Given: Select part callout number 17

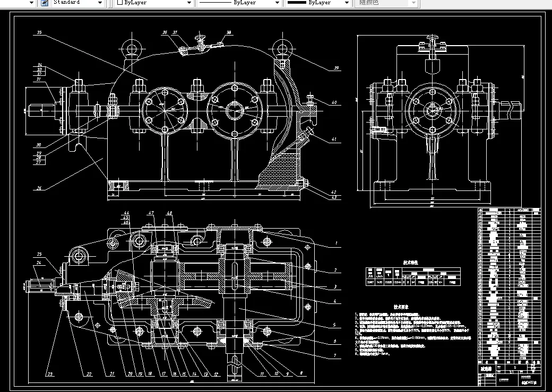Looking at the screenshot, I should coord(163,374).
